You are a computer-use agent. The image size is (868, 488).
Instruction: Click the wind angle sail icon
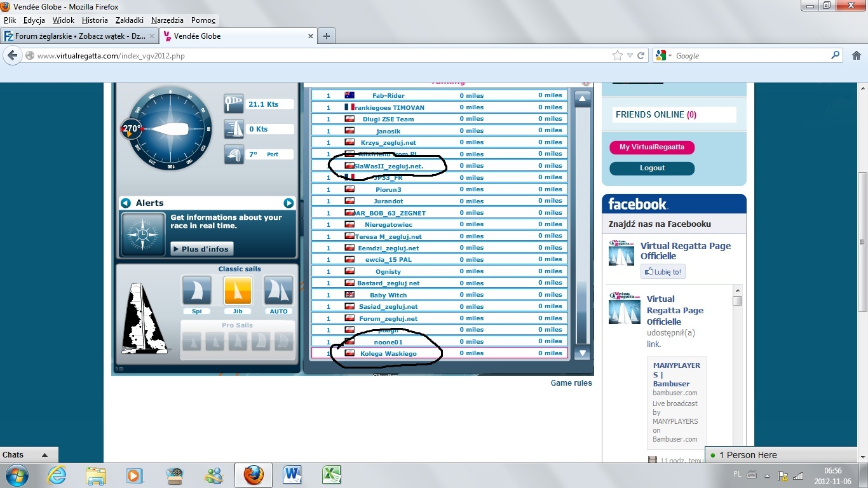point(234,154)
